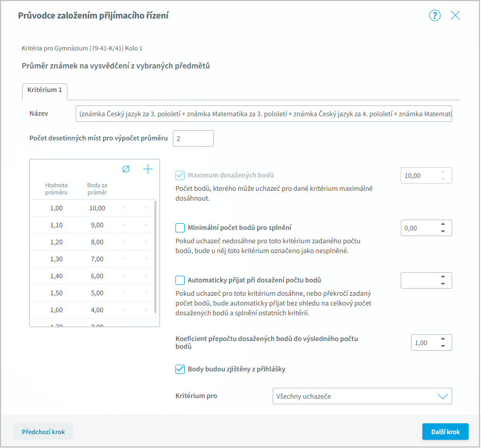Increase auto-accept points value arrow
Viewport: 481px width, 448px height.
(443, 277)
